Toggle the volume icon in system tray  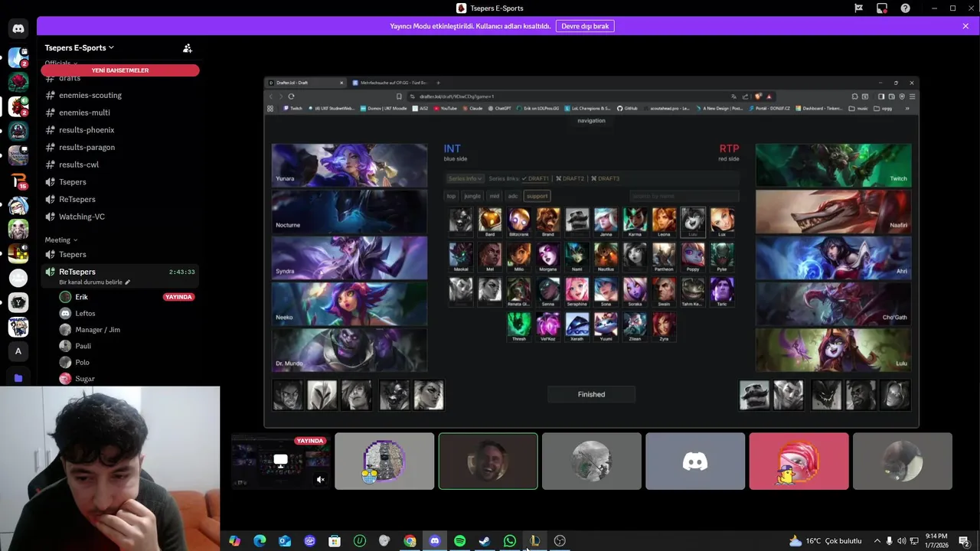[901, 541]
